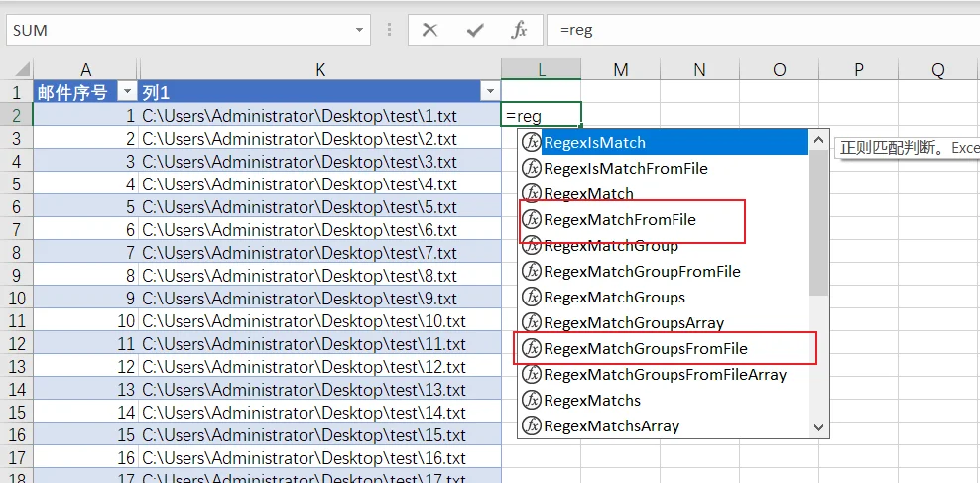
Task: Click fx icon next to RegexMatchsArray
Action: click(x=531, y=426)
